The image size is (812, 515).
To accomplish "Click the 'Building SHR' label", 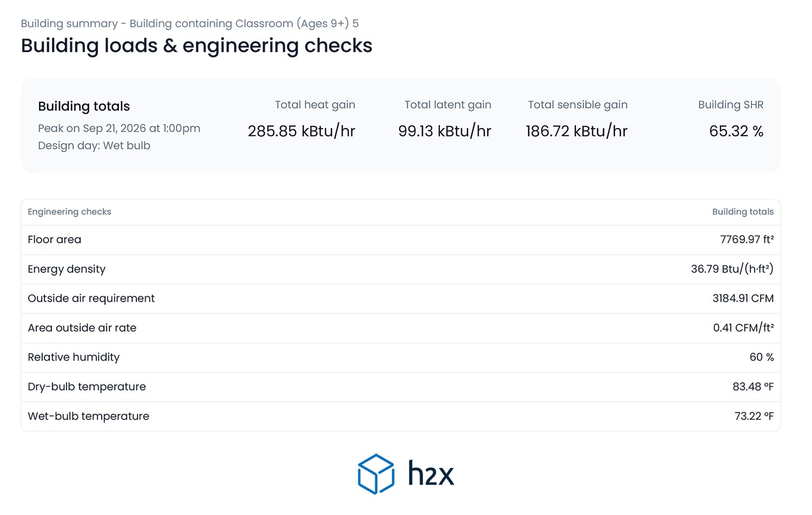I will (731, 105).
